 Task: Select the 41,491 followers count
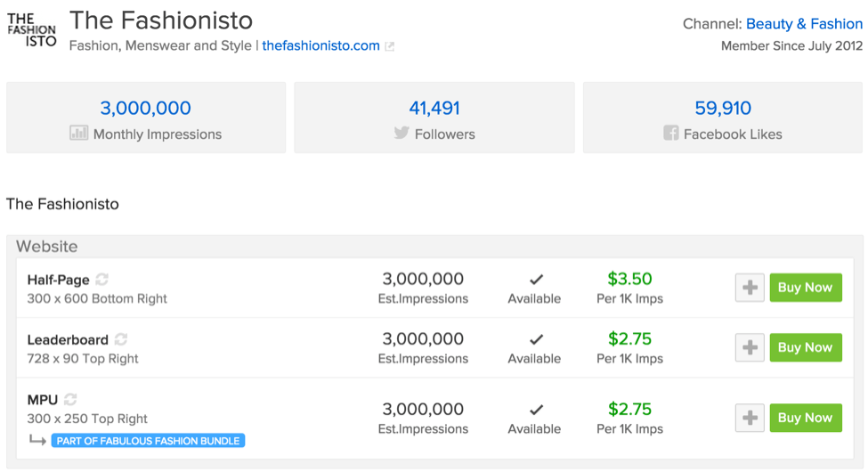[434, 108]
